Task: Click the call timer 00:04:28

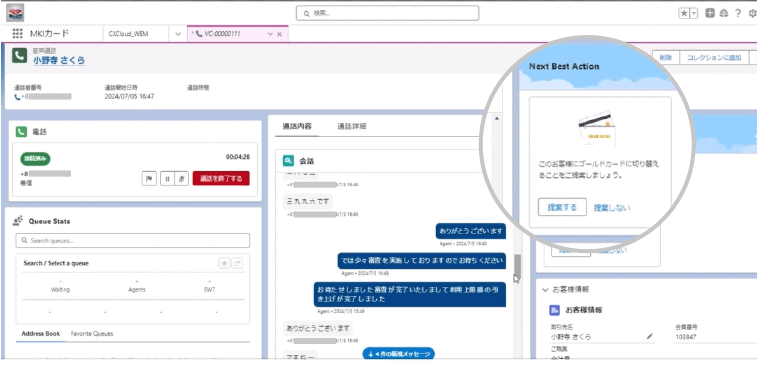Action: [x=238, y=157]
